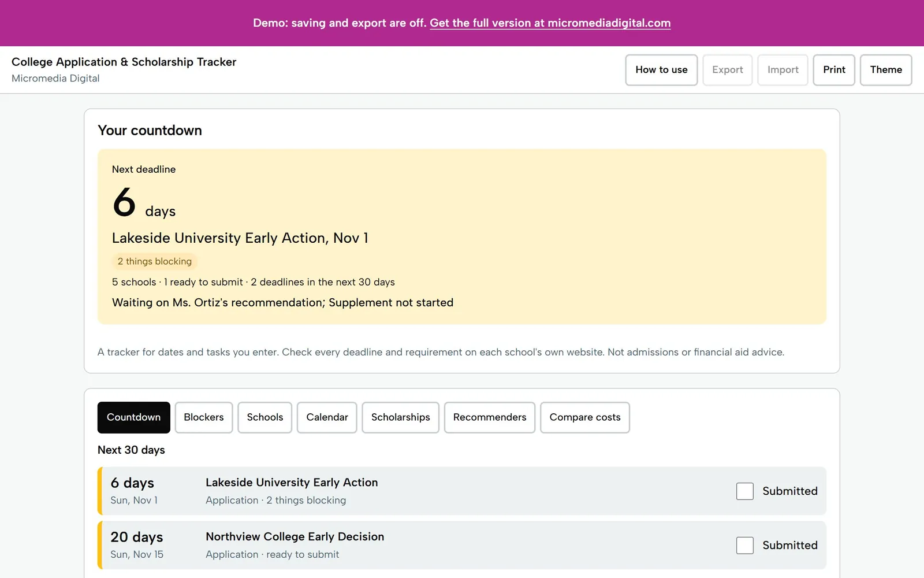The width and height of the screenshot is (924, 578).
Task: Click the '5 schools · 1 ready to submit' summary
Action: [x=177, y=282]
